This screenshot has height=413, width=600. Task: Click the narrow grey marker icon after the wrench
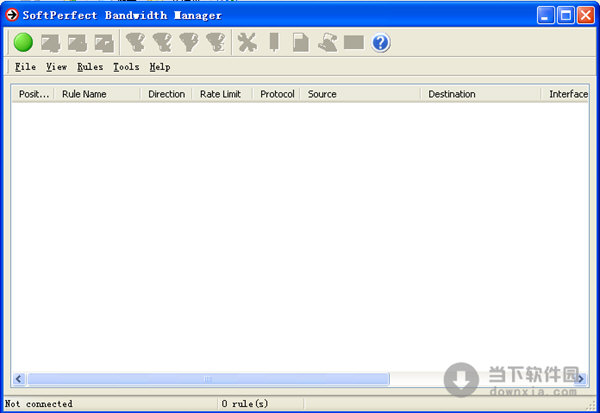click(274, 42)
